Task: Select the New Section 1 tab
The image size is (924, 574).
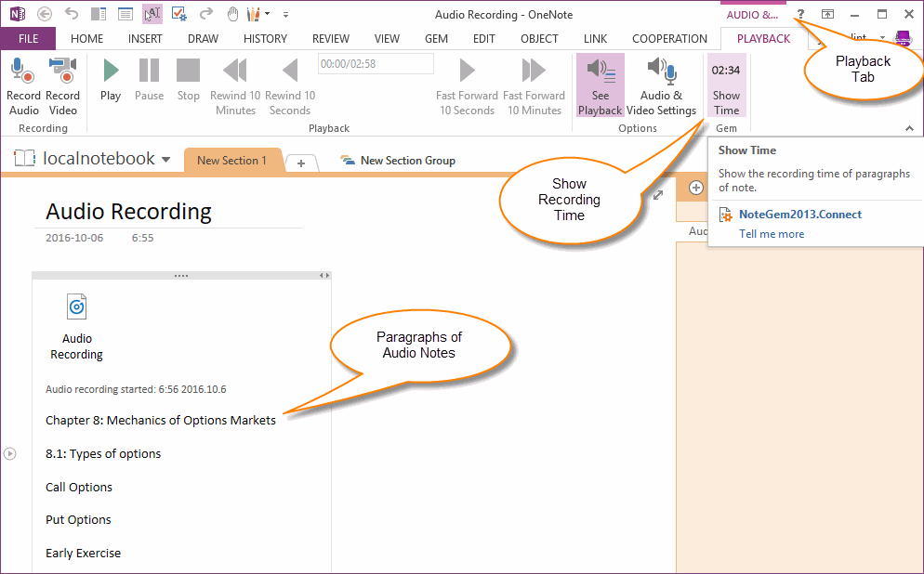Action: point(232,160)
